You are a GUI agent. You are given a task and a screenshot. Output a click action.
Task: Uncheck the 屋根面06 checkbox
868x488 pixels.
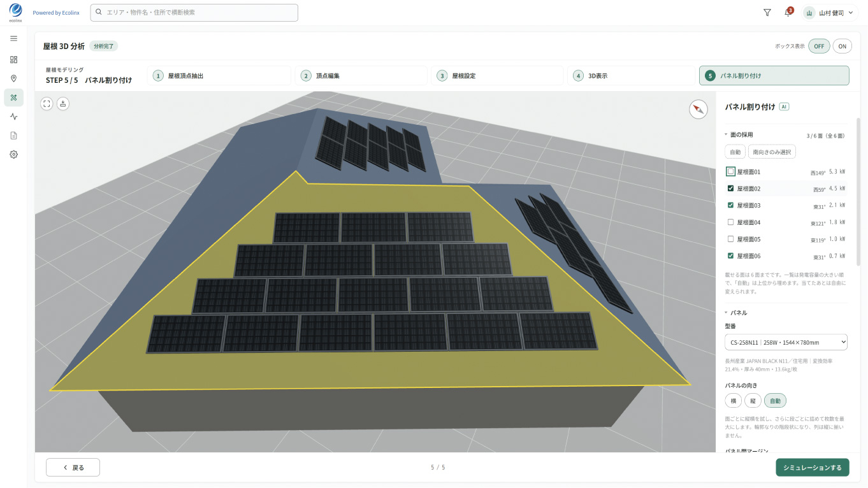(x=730, y=255)
